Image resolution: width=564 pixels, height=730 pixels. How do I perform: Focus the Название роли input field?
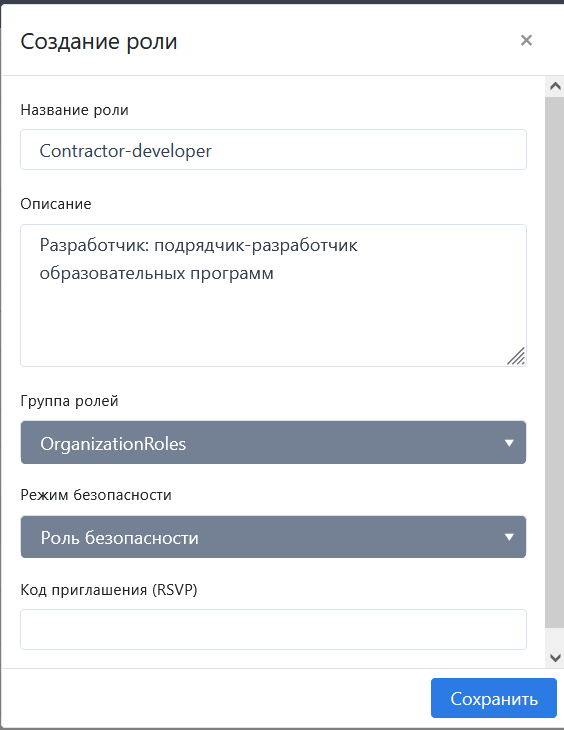pos(273,150)
